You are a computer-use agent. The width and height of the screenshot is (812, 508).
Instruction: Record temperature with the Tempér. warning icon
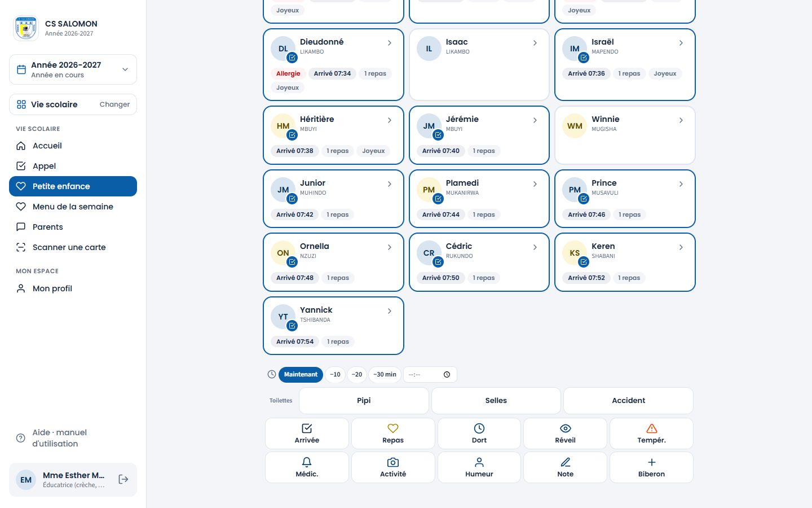(651, 433)
